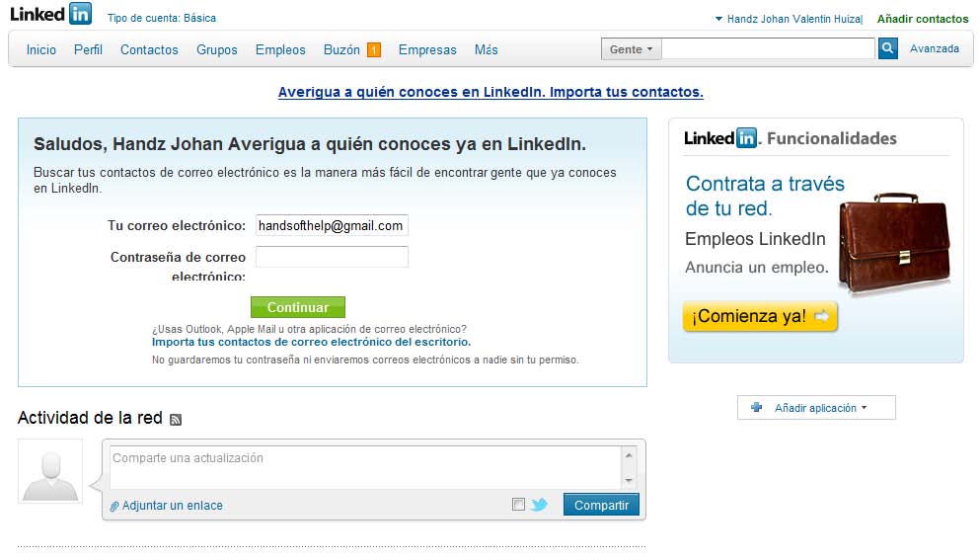Expand the Gente search category dropdown
This screenshot has width=980, height=560.
pos(632,49)
